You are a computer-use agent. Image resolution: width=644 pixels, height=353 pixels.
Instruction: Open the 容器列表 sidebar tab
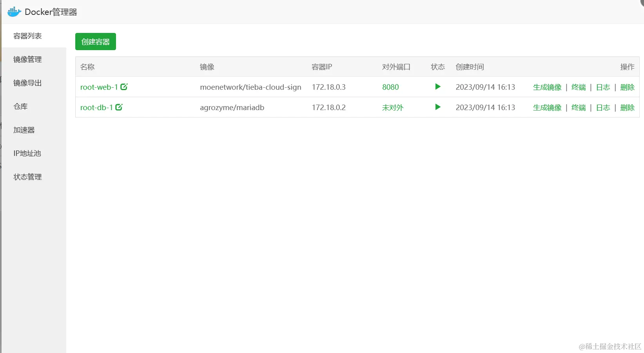(x=34, y=36)
